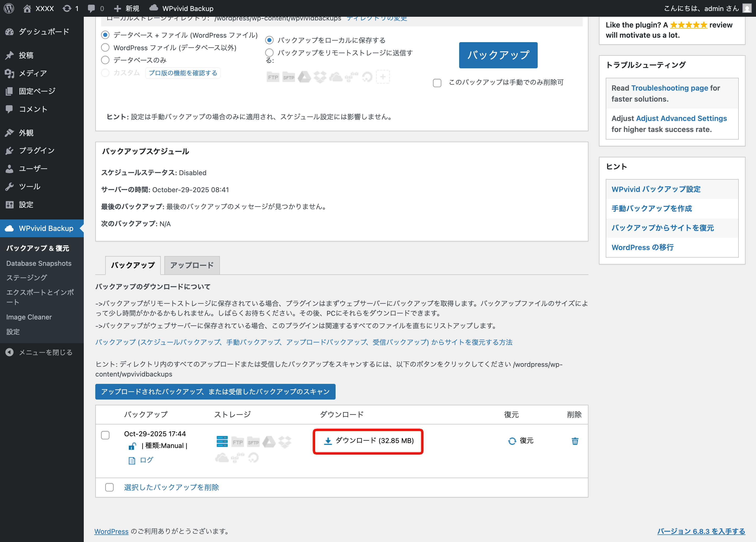756x542 pixels.
Task: Open Database Snapshots submenu item
Action: point(39,263)
